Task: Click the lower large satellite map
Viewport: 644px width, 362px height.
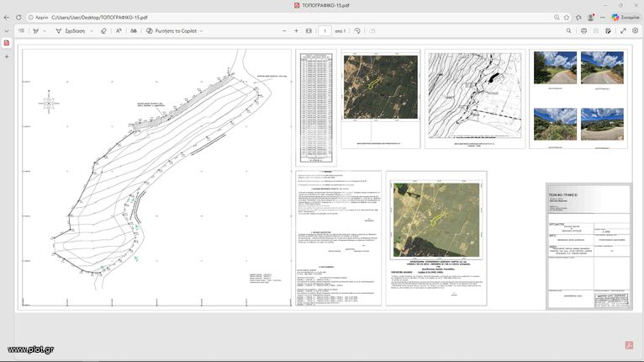Action: click(436, 220)
